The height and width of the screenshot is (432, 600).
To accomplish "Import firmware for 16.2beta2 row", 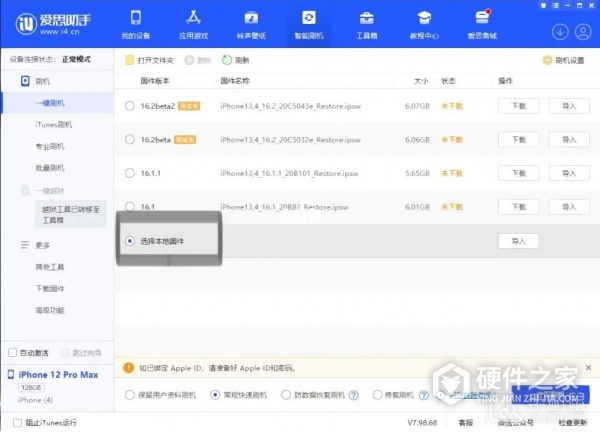I will pos(569,106).
